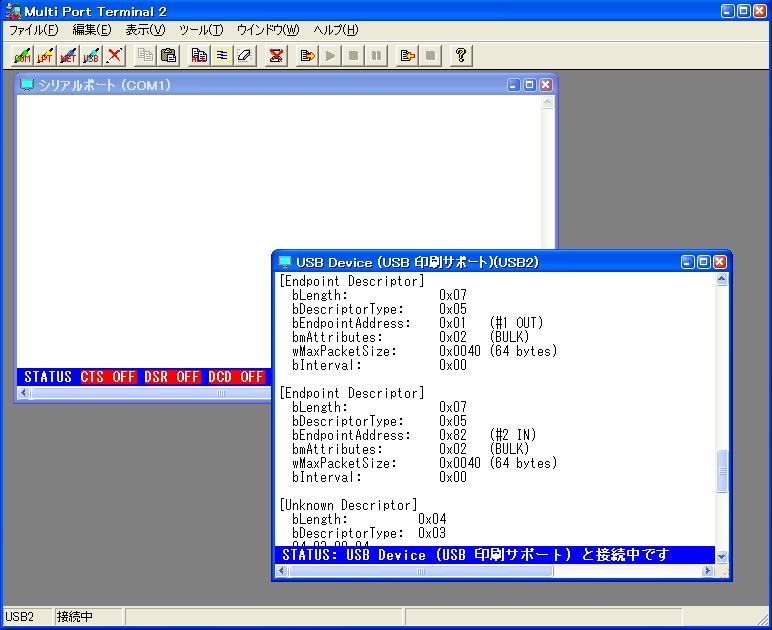Click the STATUS label in COM1 window
Screen dimensions: 772x630
click(48, 377)
